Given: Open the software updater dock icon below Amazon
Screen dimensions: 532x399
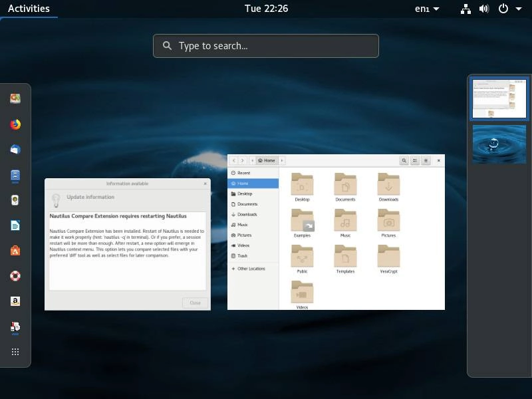Looking at the screenshot, I should [15, 327].
